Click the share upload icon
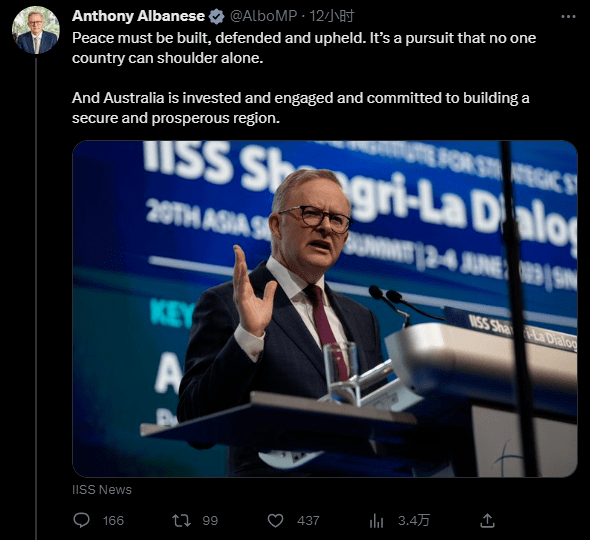The image size is (590, 540). (x=487, y=520)
